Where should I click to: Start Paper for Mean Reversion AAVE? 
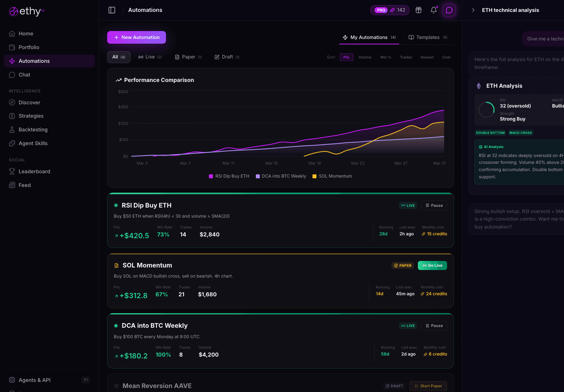[x=428, y=386]
